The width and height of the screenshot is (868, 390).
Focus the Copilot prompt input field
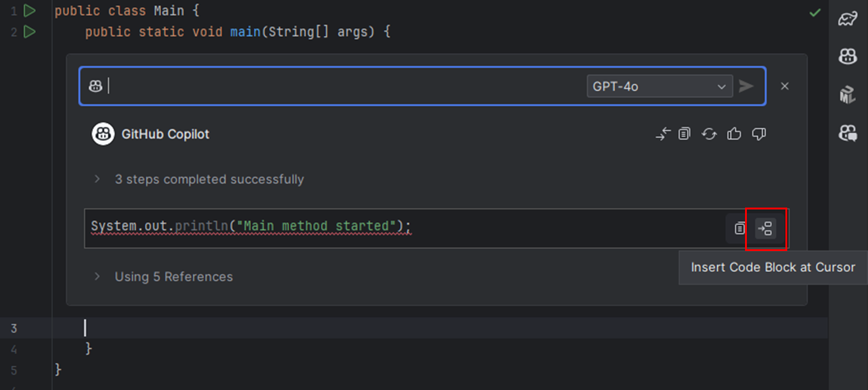(x=346, y=86)
